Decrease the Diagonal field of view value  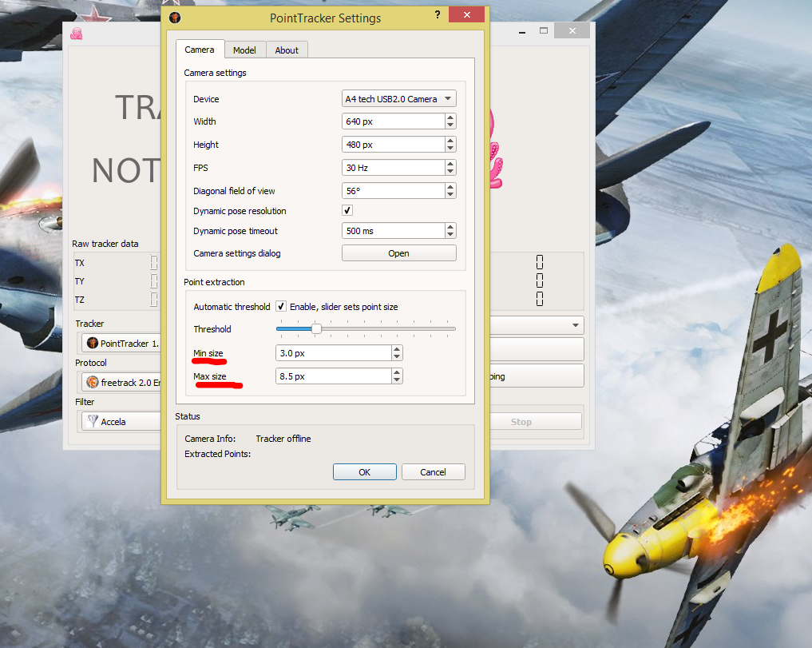450,194
